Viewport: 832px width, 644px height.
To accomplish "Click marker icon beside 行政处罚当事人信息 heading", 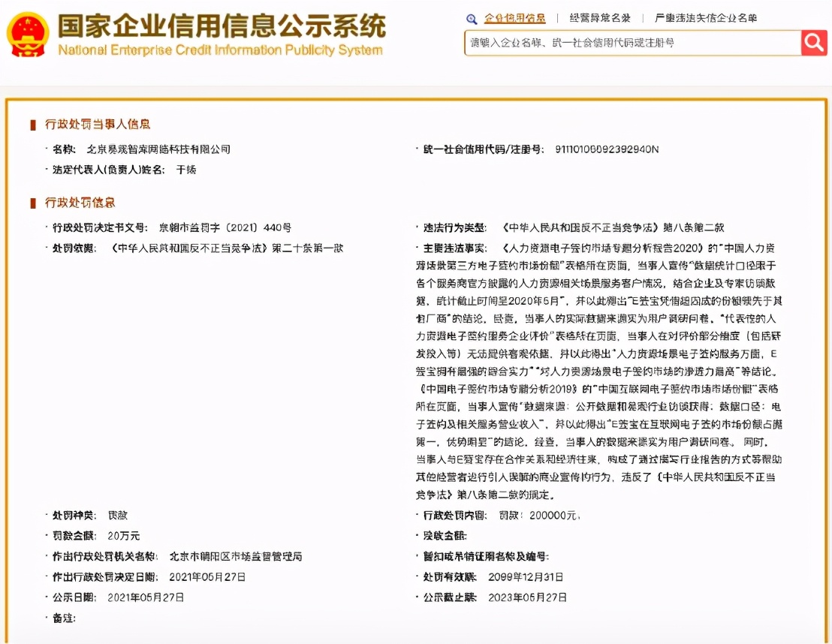I will click(33, 125).
